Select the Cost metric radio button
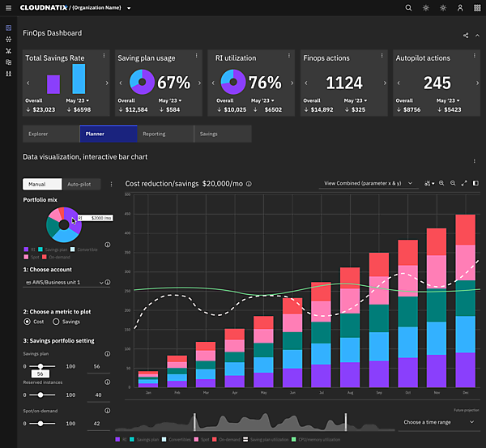This screenshot has width=486, height=448. coord(28,322)
